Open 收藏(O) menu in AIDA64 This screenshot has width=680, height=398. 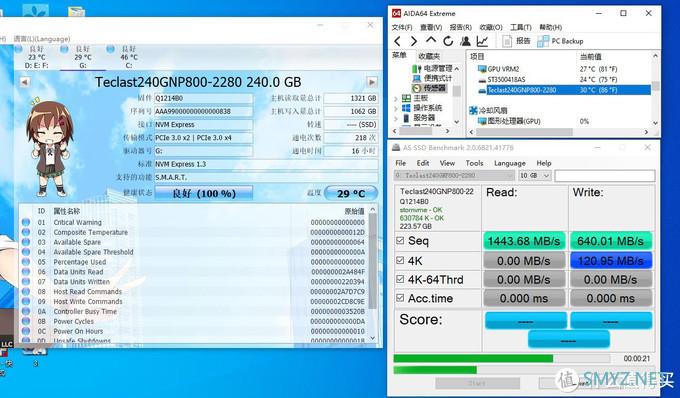(491, 27)
